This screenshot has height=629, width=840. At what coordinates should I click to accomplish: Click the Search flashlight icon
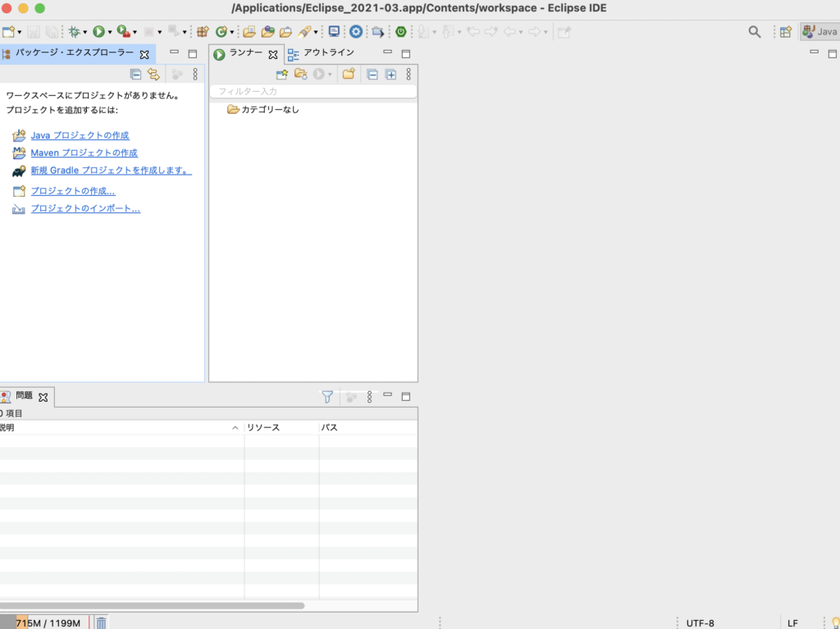coord(304,32)
